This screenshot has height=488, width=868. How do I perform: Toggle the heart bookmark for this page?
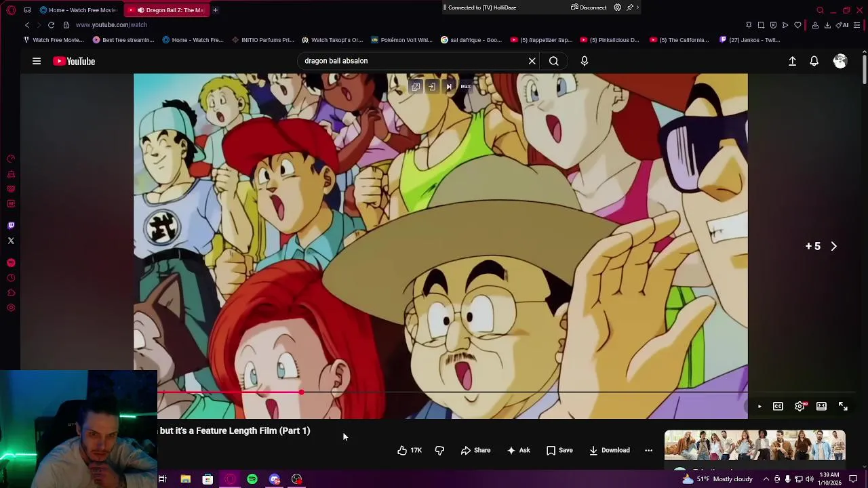[797, 25]
